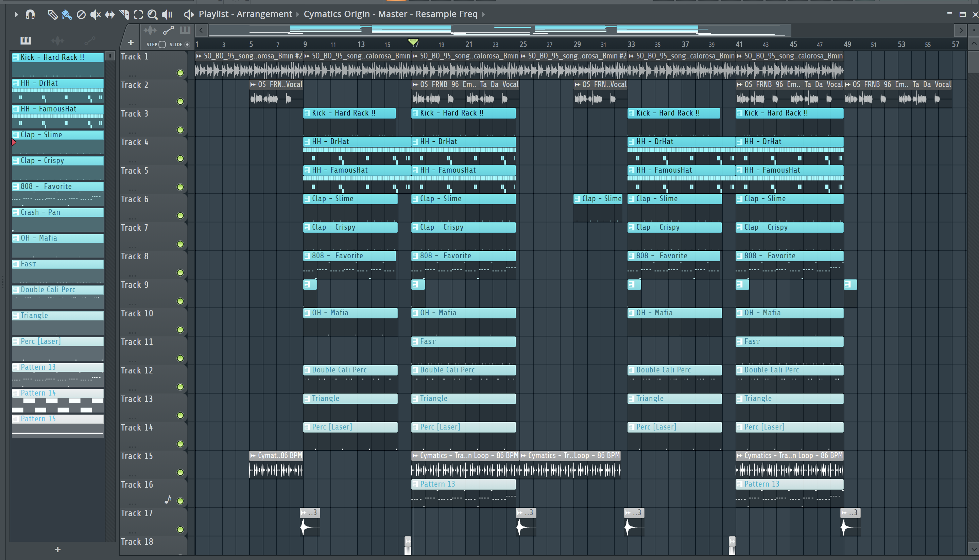Toggle the SLIDE radio button
This screenshot has width=979, height=560.
187,44
